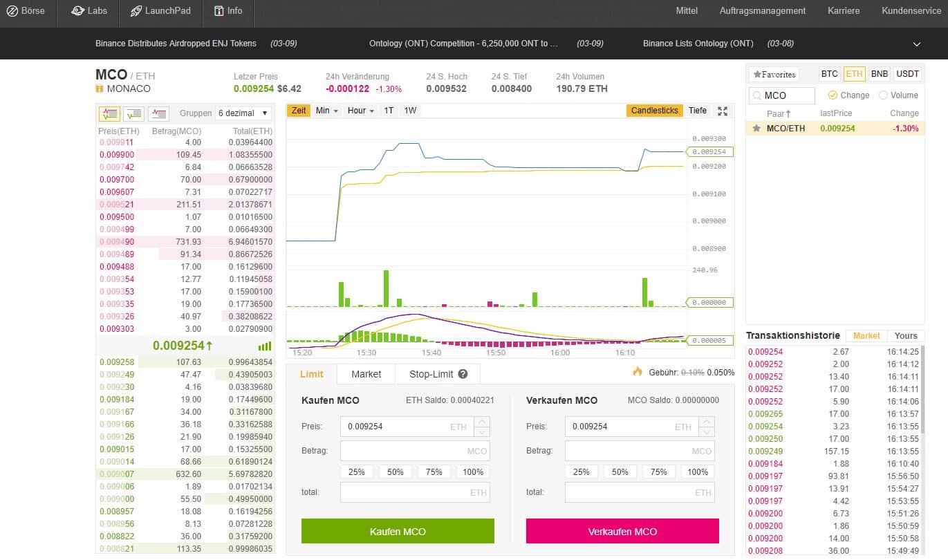Open the Gruppen 6 dezimal dropdown
Viewport: 948px width, 560px height.
243,113
